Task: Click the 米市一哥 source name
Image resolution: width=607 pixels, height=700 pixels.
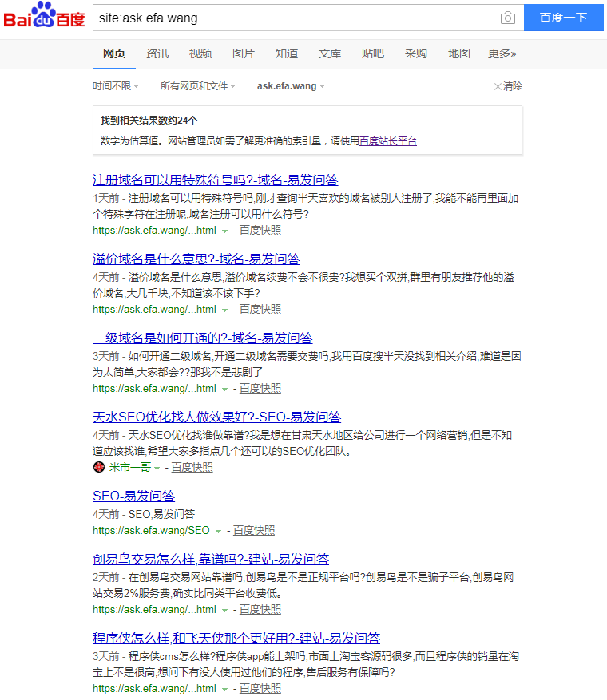Action: [130, 468]
